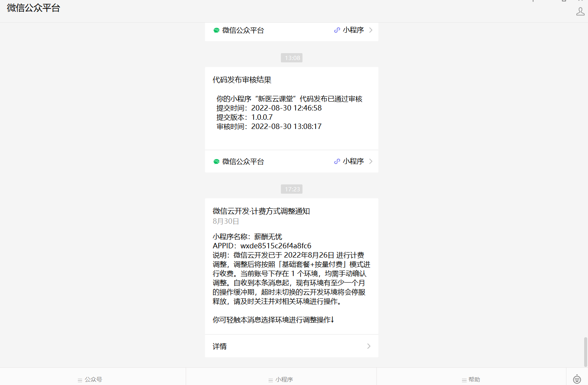Open the 小程序 bottom menu

click(x=281, y=376)
